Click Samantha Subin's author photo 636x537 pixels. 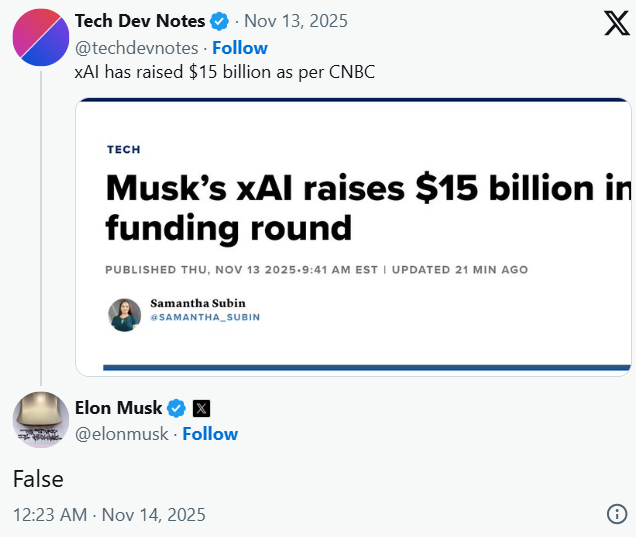click(x=125, y=314)
